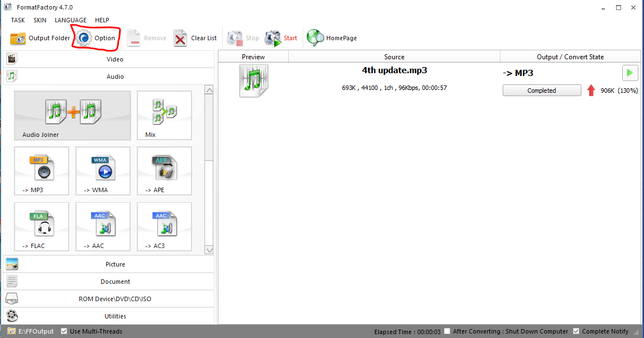Screen dimensions: 644x338
Task: Expand the Document category
Action: click(109, 282)
